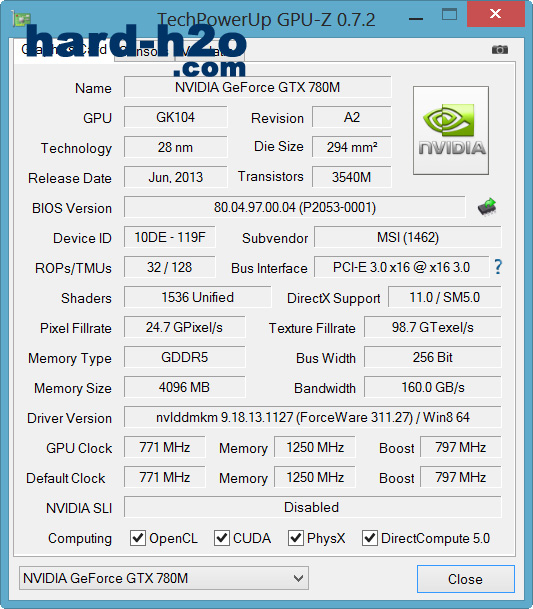Image resolution: width=533 pixels, height=609 pixels.
Task: Toggle the OpenCL checkbox
Action: coord(138,538)
